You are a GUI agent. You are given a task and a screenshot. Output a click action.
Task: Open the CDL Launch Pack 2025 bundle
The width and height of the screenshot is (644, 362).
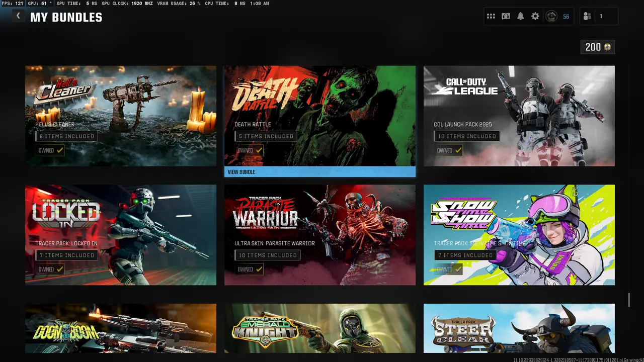[x=519, y=116]
